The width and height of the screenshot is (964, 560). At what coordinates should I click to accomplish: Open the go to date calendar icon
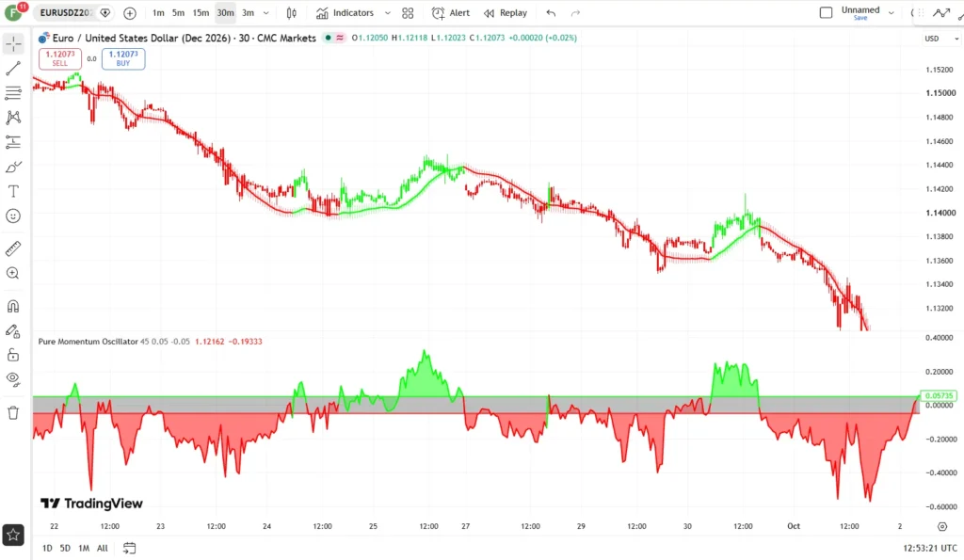(x=129, y=548)
